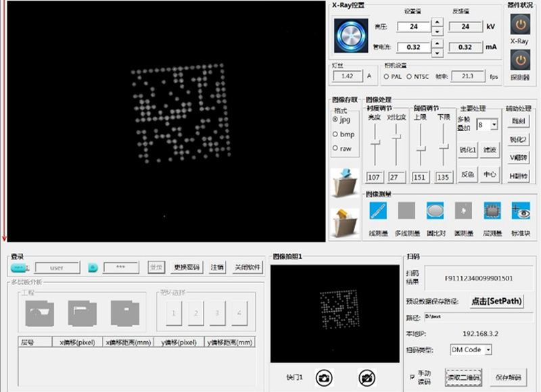Increase the high voltage with the up arrow
541x392 pixels.
[437, 22]
